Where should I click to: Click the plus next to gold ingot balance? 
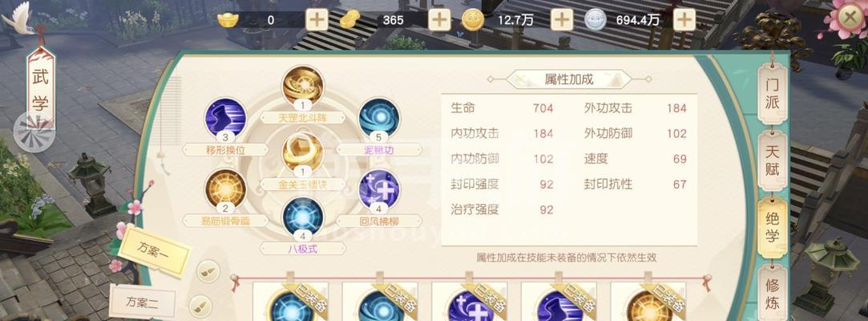pyautogui.click(x=317, y=21)
